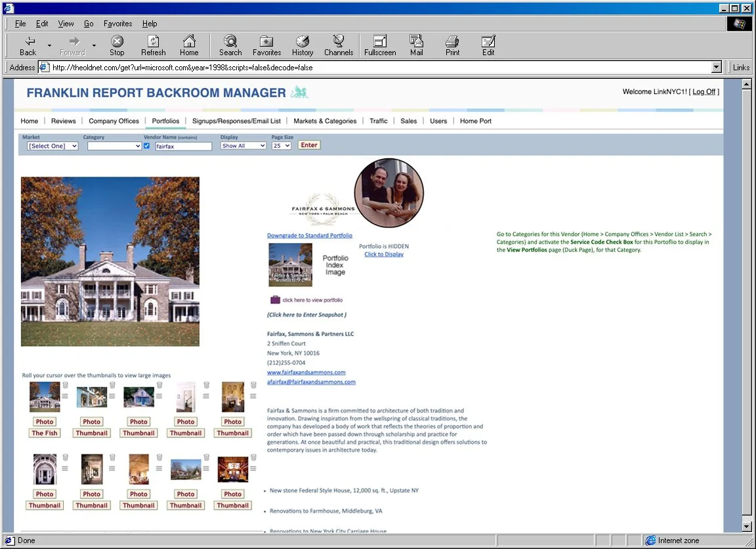
Task: Open the Mail toolbar icon
Action: 416,46
